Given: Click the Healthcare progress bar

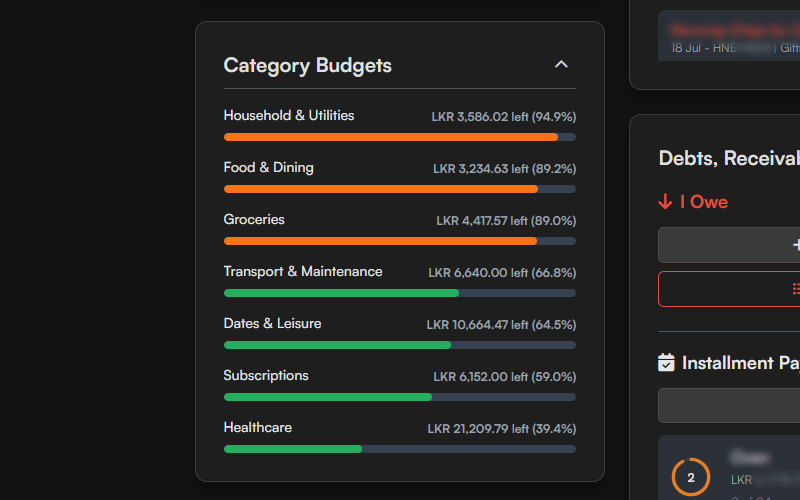Looking at the screenshot, I should coord(400,449).
